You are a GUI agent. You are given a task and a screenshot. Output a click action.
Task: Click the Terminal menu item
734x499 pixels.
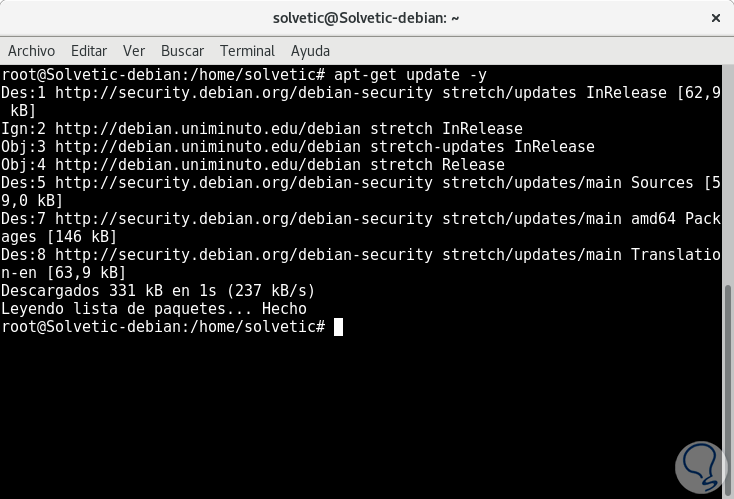pos(247,51)
